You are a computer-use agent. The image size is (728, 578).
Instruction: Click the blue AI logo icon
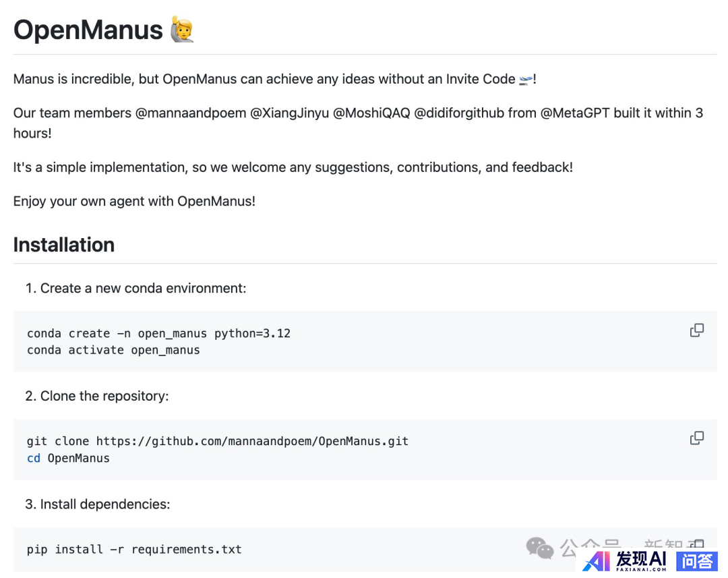(597, 561)
